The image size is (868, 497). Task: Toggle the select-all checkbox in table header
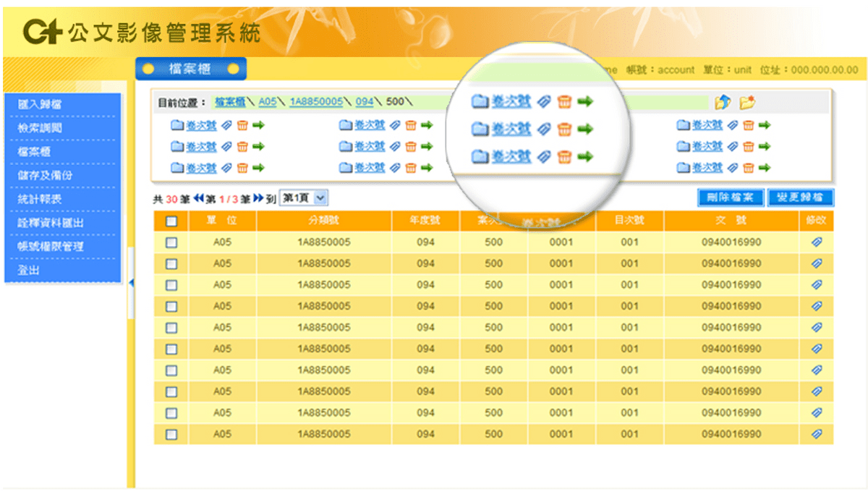[171, 221]
